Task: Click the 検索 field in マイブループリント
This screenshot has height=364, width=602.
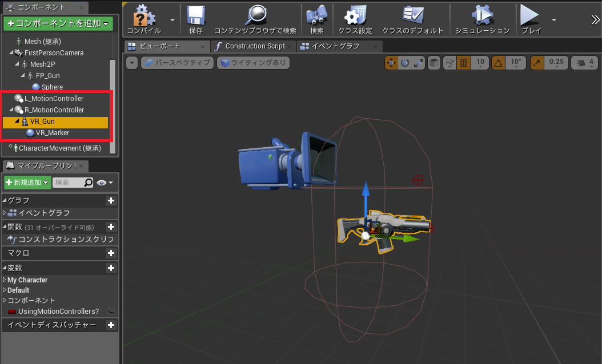Action: [x=73, y=182]
